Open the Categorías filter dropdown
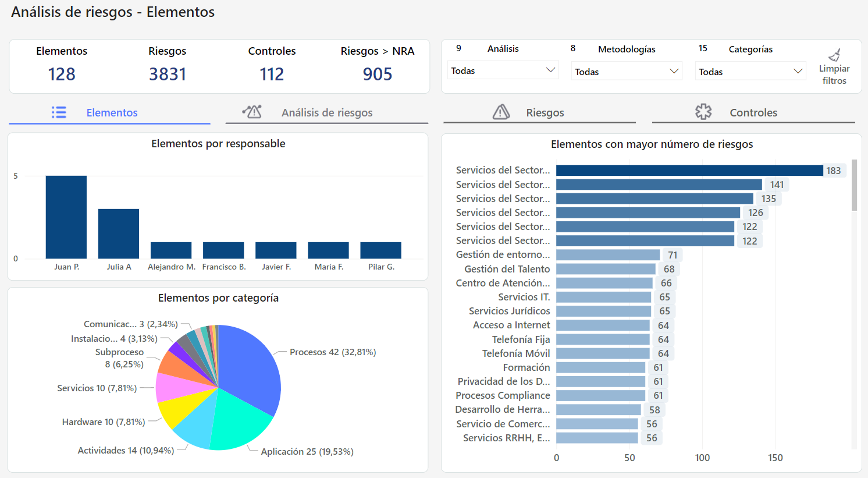Viewport: 868px width, 478px height. (750, 72)
